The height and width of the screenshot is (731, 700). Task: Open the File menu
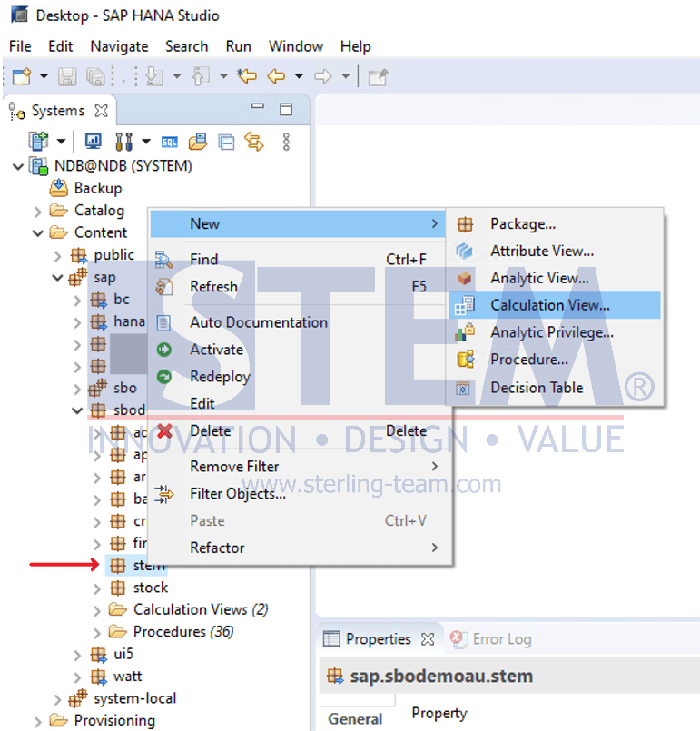pos(20,46)
